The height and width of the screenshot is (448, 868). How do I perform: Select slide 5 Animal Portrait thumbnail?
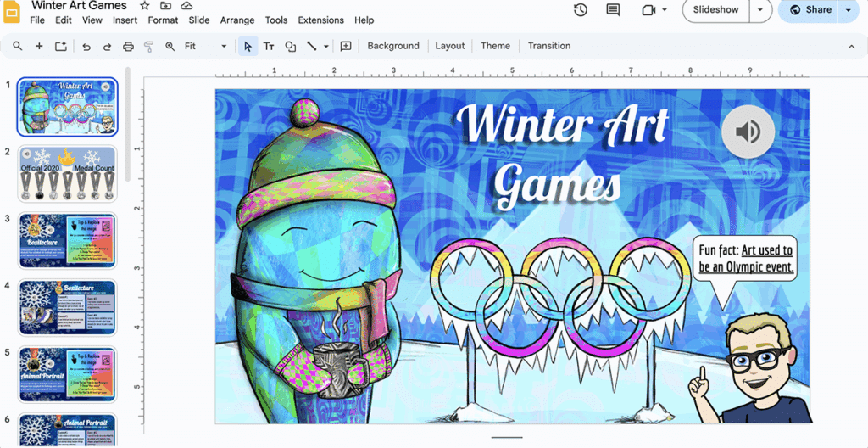[68, 375]
